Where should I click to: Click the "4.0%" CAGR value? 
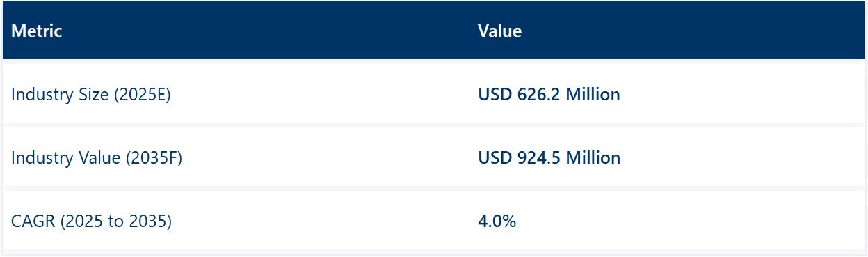(497, 221)
